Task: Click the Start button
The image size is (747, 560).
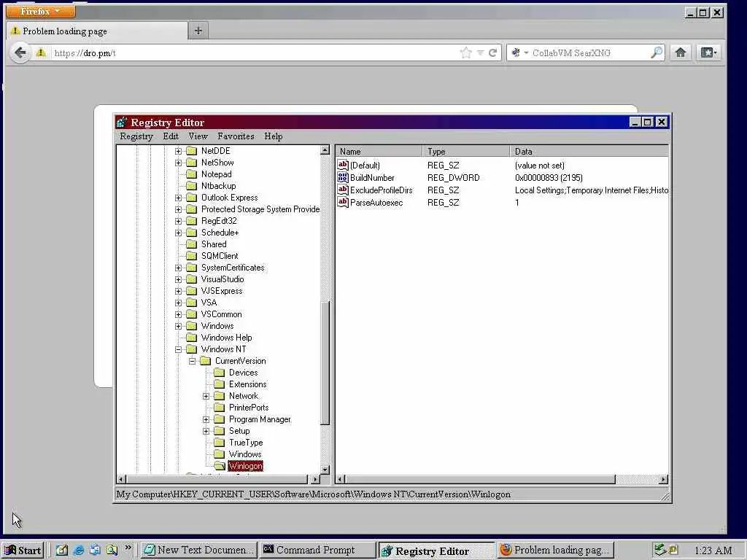Action: [x=23, y=550]
